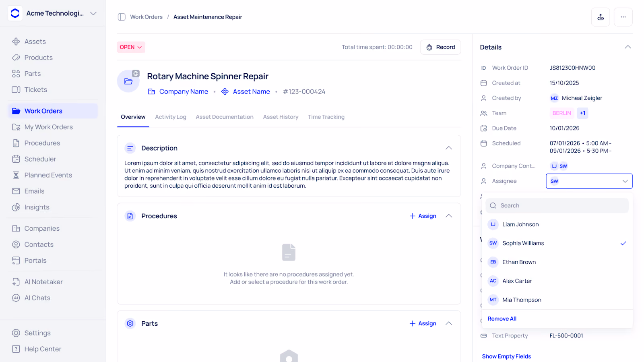644x362 pixels.
Task: Click Work Orders breadcrumb link
Action: coord(147,17)
